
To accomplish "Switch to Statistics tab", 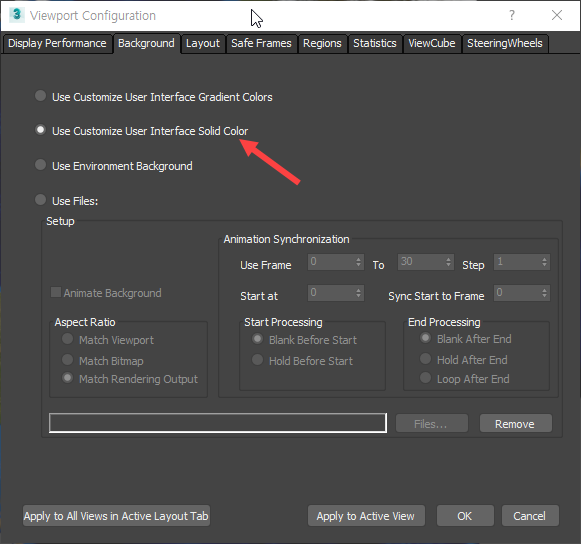I will (x=375, y=43).
